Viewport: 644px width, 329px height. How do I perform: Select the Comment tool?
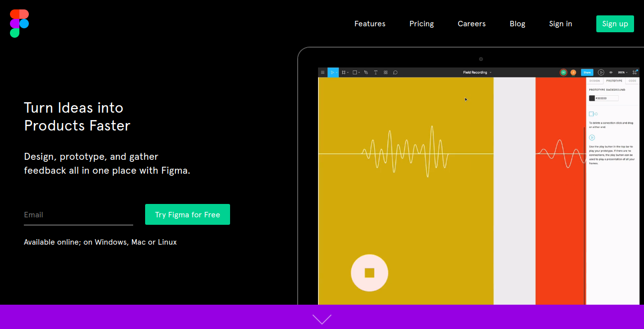[395, 72]
